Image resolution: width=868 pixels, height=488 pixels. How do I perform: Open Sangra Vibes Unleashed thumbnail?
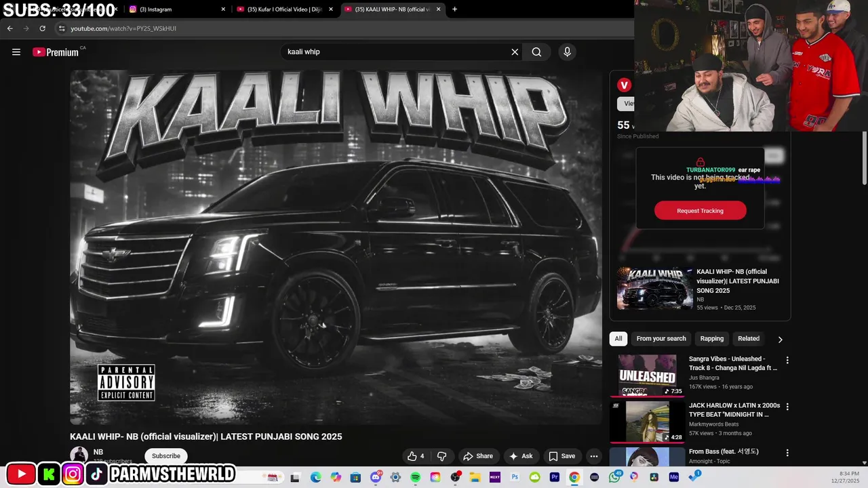tap(647, 375)
